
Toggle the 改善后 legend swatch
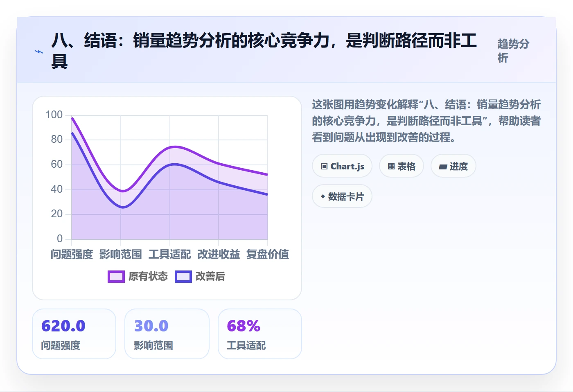183,277
